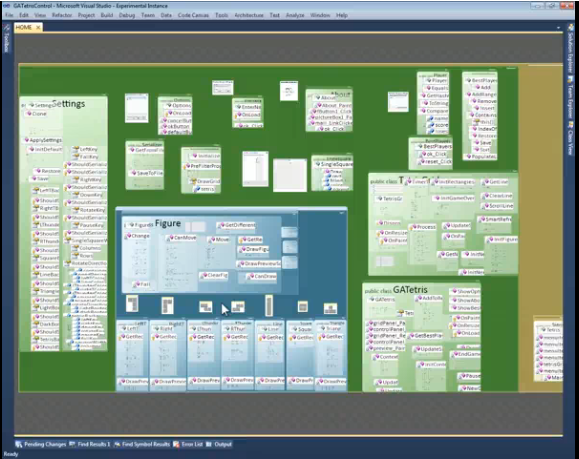Open the Solution Explorer side tab
This screenshot has height=459, width=579.
(571, 49)
